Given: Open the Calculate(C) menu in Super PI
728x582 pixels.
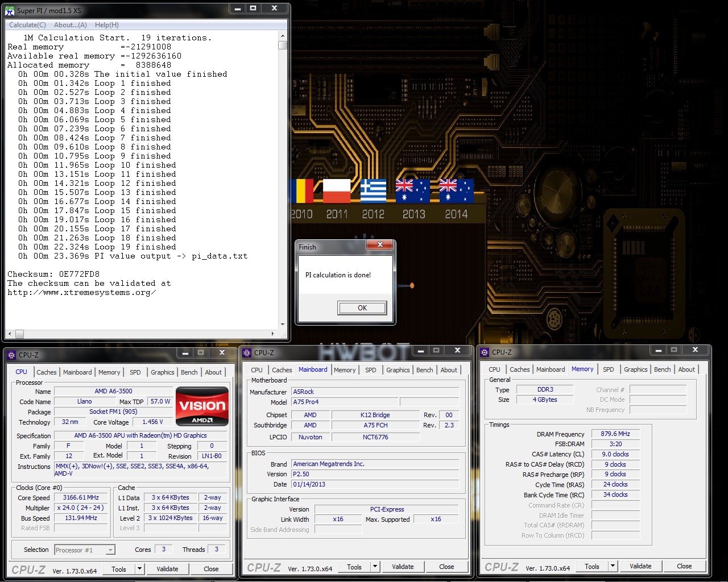Looking at the screenshot, I should pos(27,25).
